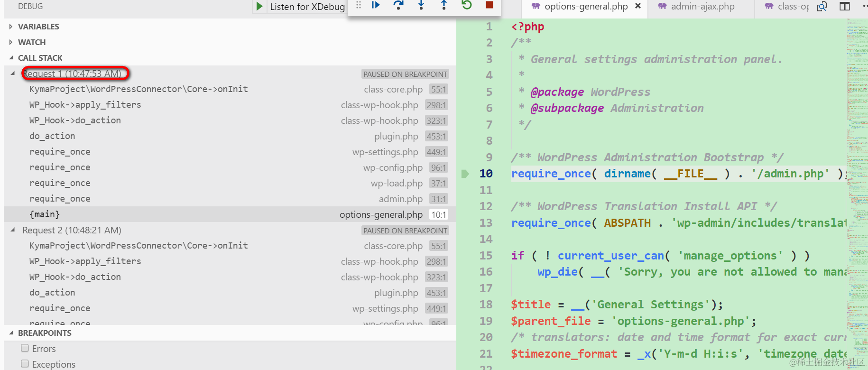Click the find in files editor icon

(822, 6)
